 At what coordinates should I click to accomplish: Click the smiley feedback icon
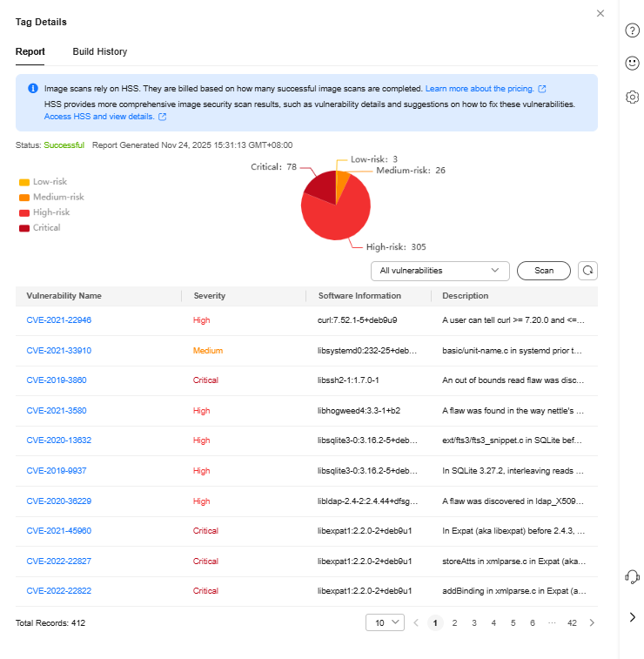[x=633, y=64]
